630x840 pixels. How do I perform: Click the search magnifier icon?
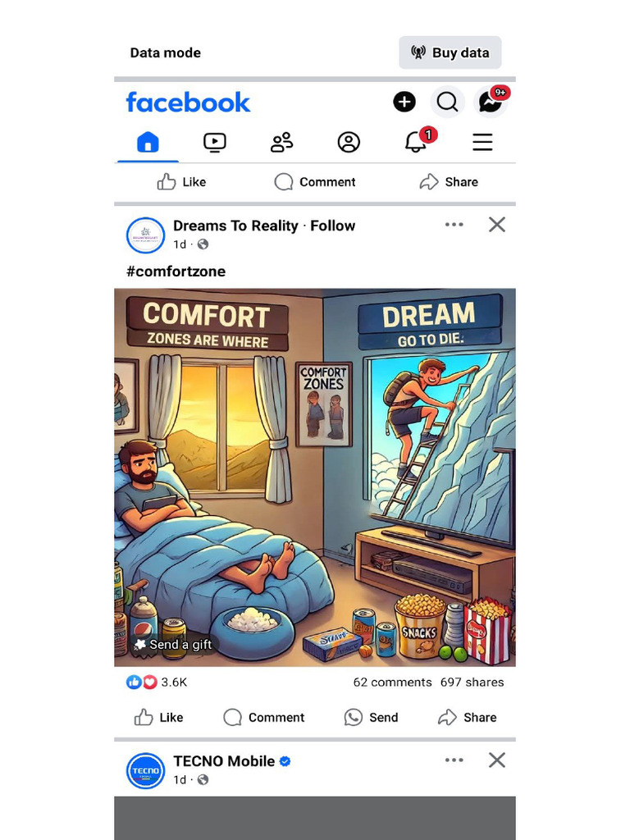pyautogui.click(x=447, y=102)
